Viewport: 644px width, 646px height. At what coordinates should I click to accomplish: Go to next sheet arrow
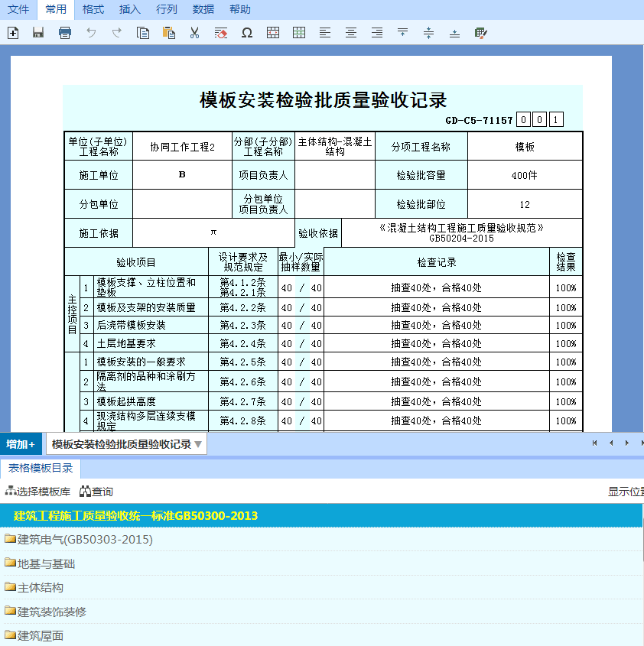click(627, 443)
